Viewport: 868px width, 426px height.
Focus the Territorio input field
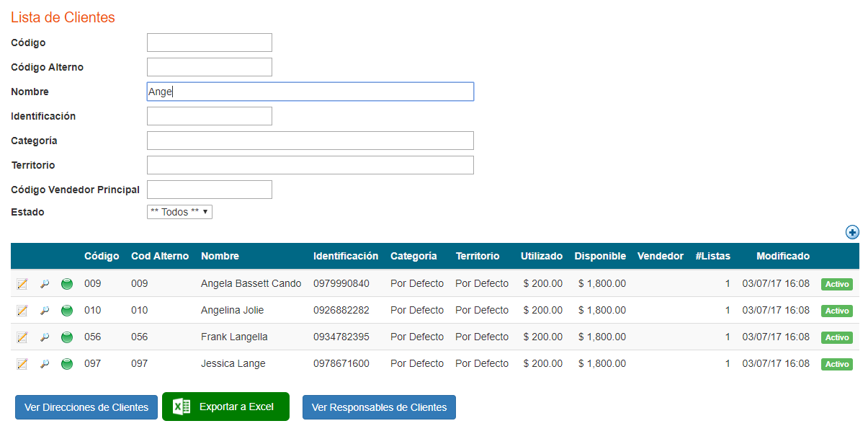click(310, 165)
